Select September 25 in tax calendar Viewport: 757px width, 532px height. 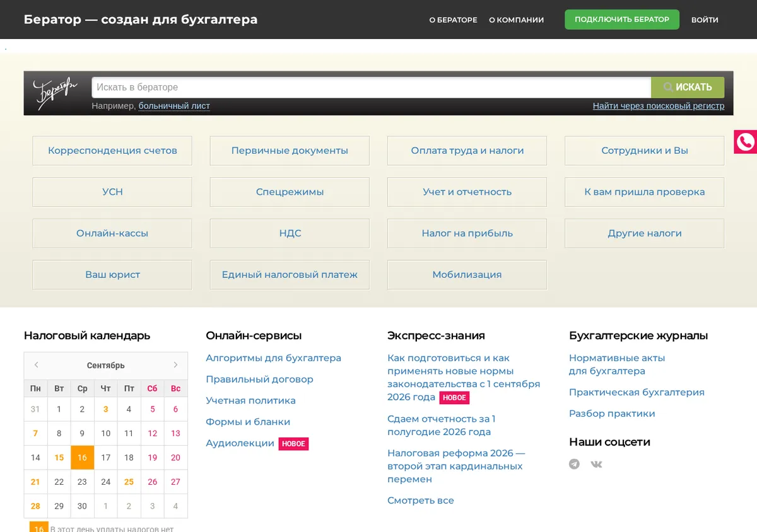click(x=129, y=482)
